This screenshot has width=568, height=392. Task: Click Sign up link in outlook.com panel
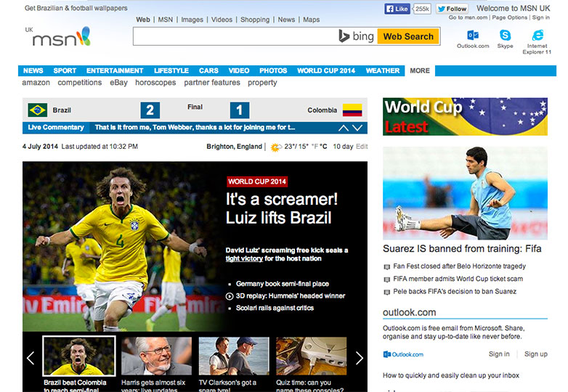click(536, 354)
